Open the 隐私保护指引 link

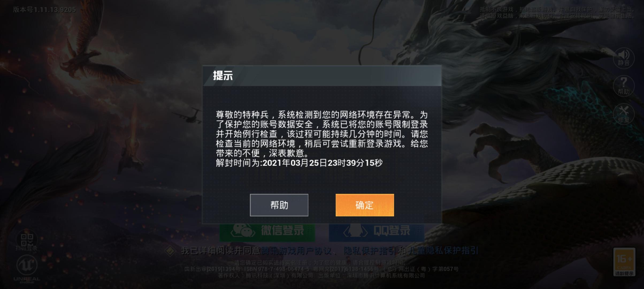tap(370, 251)
